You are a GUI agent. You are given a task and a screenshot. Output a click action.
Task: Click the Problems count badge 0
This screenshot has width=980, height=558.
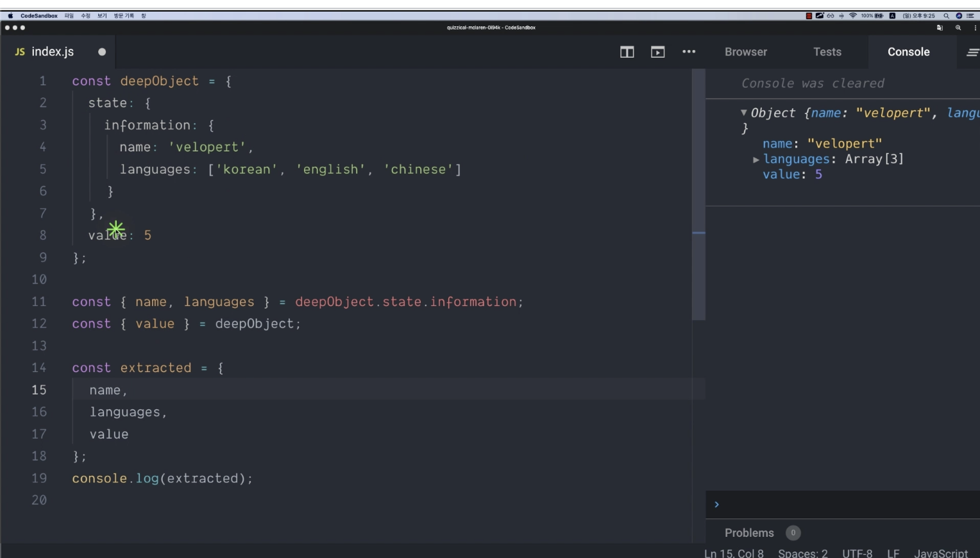(x=793, y=533)
